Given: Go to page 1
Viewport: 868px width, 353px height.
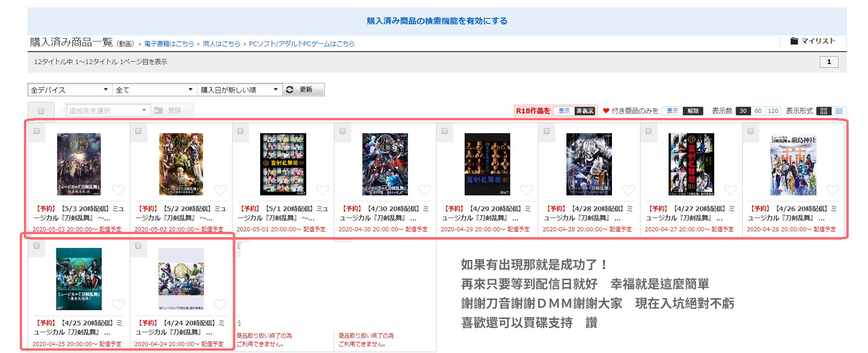Looking at the screenshot, I should 829,62.
